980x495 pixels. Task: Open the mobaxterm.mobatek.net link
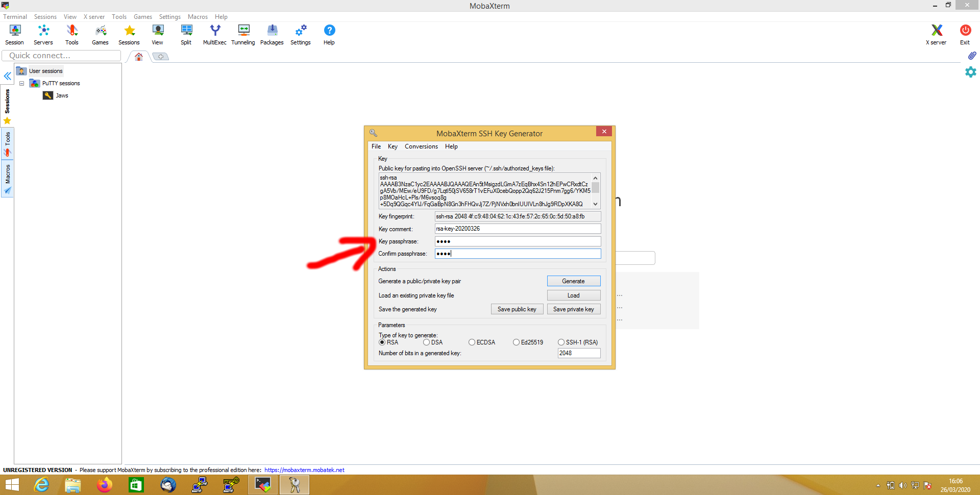[304, 470]
